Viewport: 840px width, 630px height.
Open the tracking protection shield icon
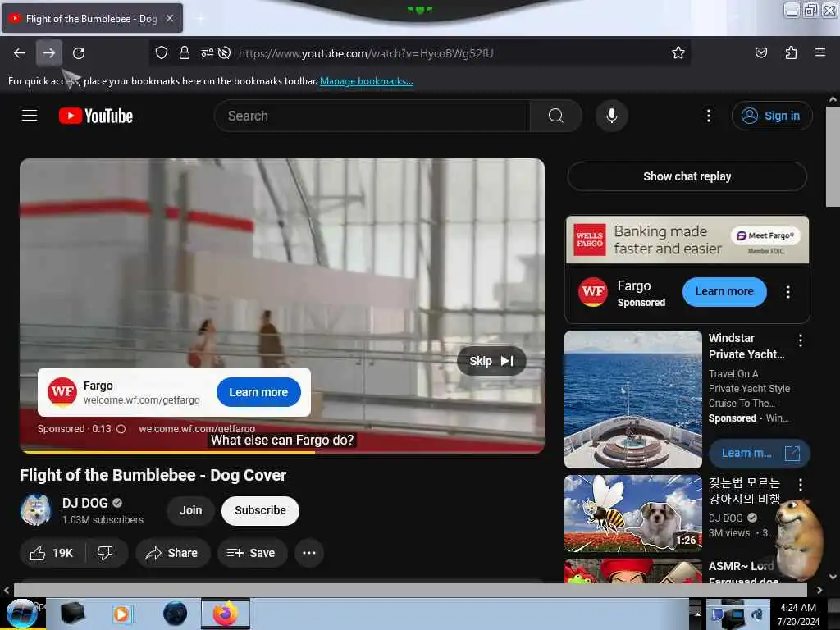click(162, 52)
